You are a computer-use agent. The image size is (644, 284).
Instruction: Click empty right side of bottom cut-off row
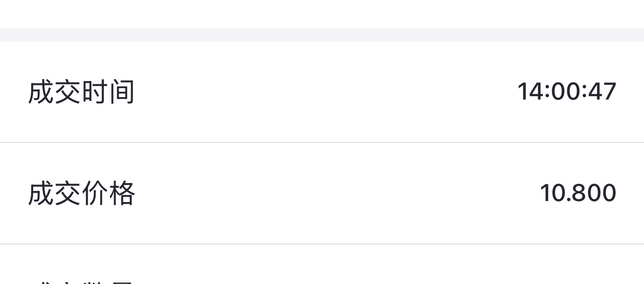(x=488, y=273)
